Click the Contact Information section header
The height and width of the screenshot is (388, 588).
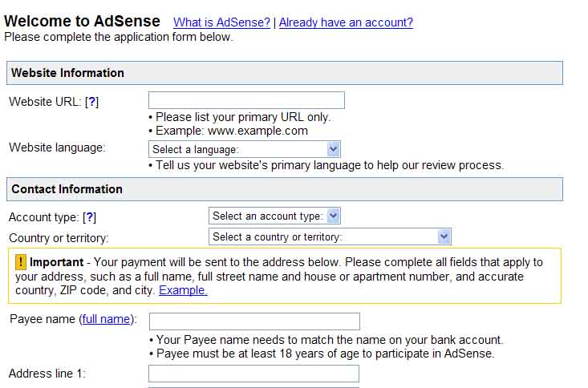[285, 189]
